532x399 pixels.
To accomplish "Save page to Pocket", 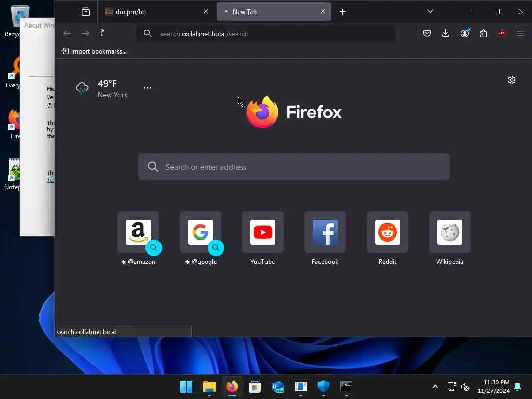I will click(427, 33).
